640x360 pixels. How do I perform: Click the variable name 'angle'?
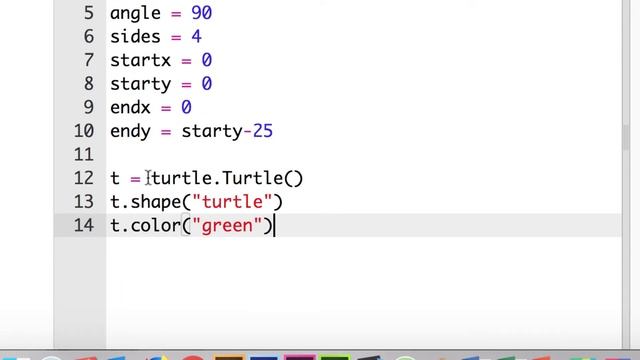(x=135, y=14)
